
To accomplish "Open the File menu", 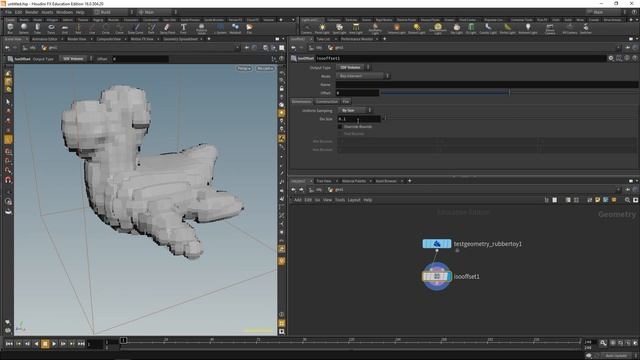I will click(x=8, y=12).
